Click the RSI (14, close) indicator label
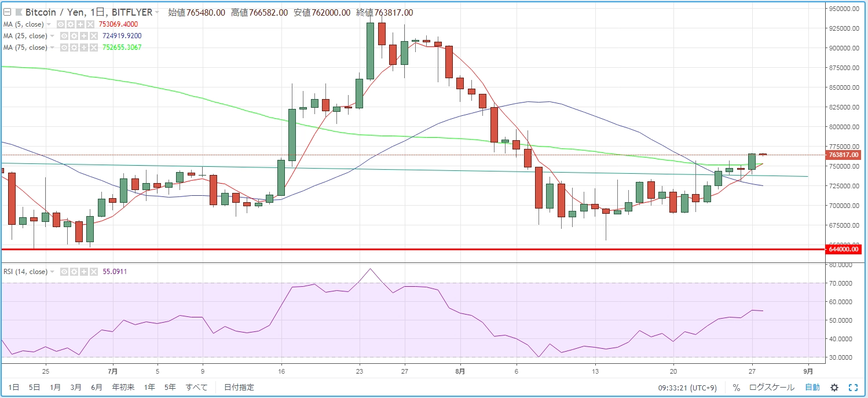Screen dimensions: 868x398 click(26, 272)
